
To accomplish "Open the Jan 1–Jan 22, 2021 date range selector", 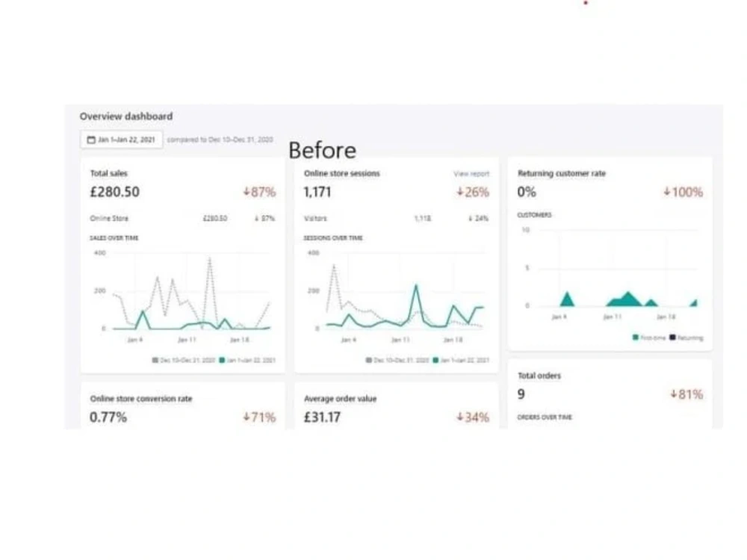I will click(x=123, y=139).
